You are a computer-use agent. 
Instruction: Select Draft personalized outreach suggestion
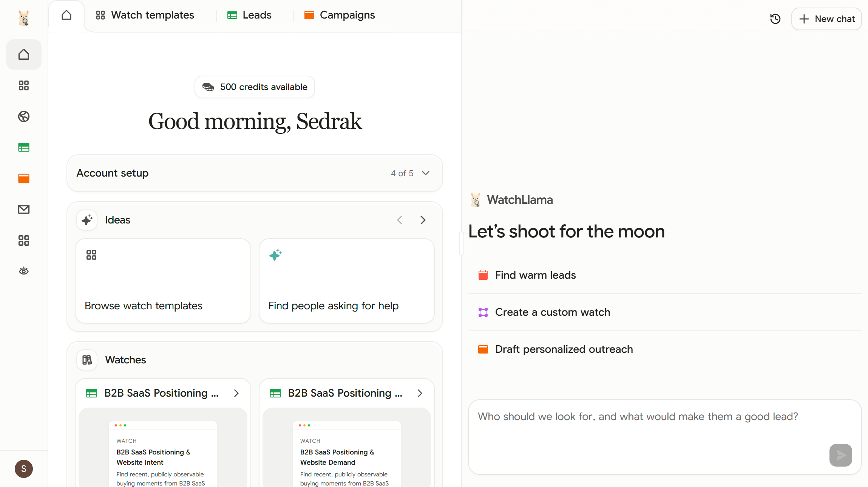pos(665,349)
